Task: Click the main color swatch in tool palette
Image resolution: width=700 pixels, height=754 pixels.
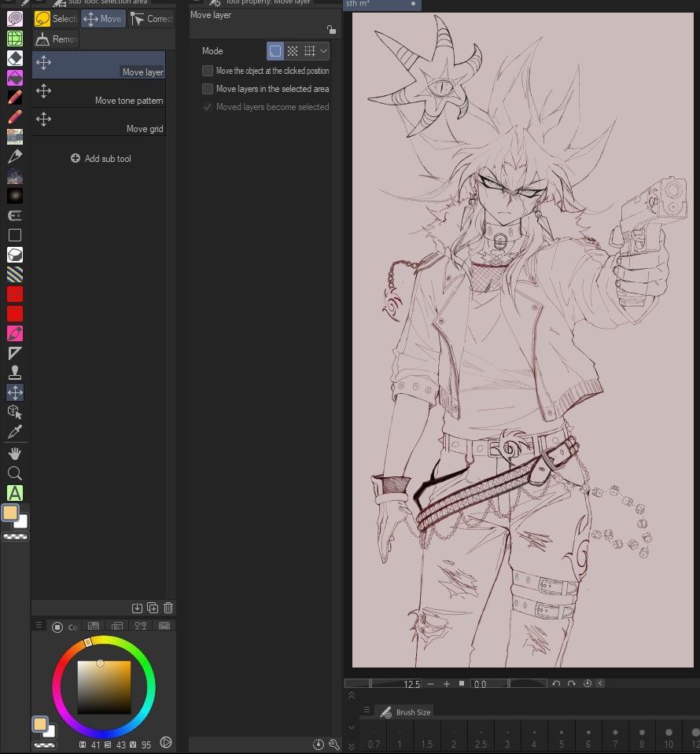Action: [x=10, y=513]
